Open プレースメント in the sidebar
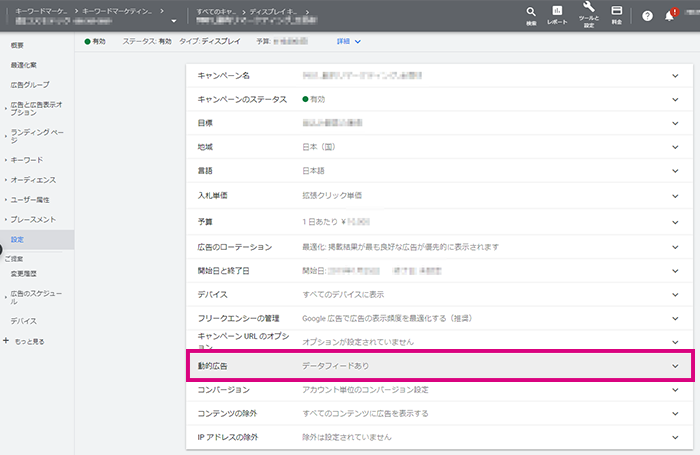700x455 pixels. point(33,220)
